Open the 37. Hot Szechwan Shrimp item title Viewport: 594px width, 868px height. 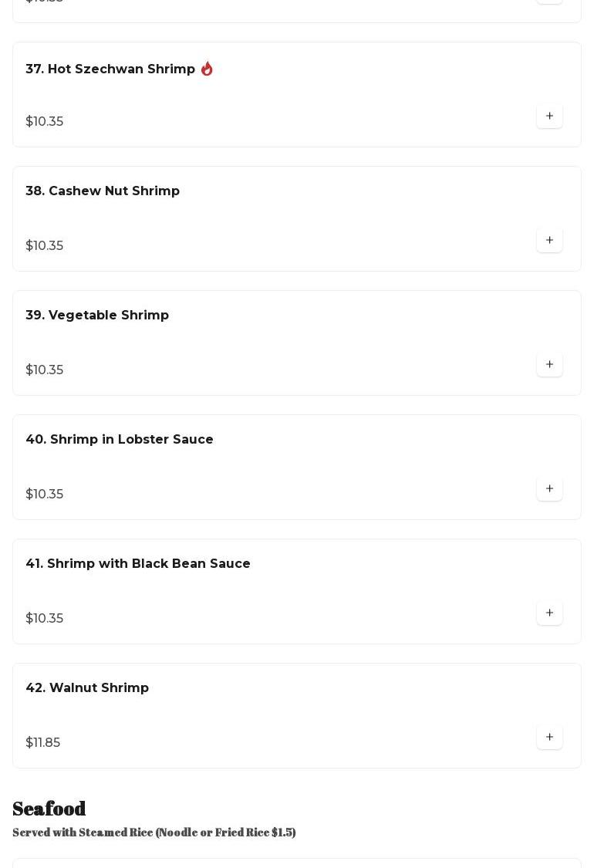click(110, 69)
